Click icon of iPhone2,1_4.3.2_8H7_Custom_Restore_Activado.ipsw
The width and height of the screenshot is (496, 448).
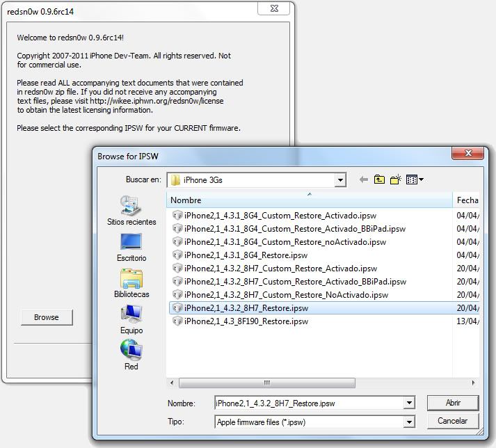(177, 269)
